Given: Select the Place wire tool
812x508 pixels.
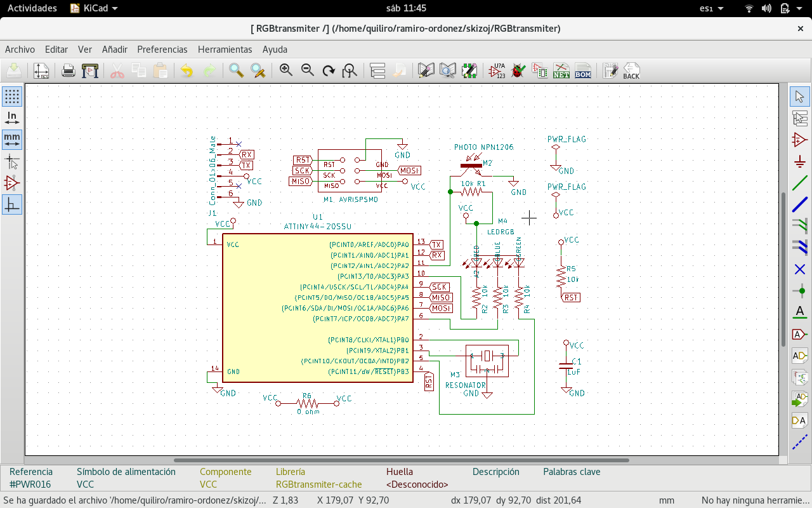Looking at the screenshot, I should [x=800, y=183].
